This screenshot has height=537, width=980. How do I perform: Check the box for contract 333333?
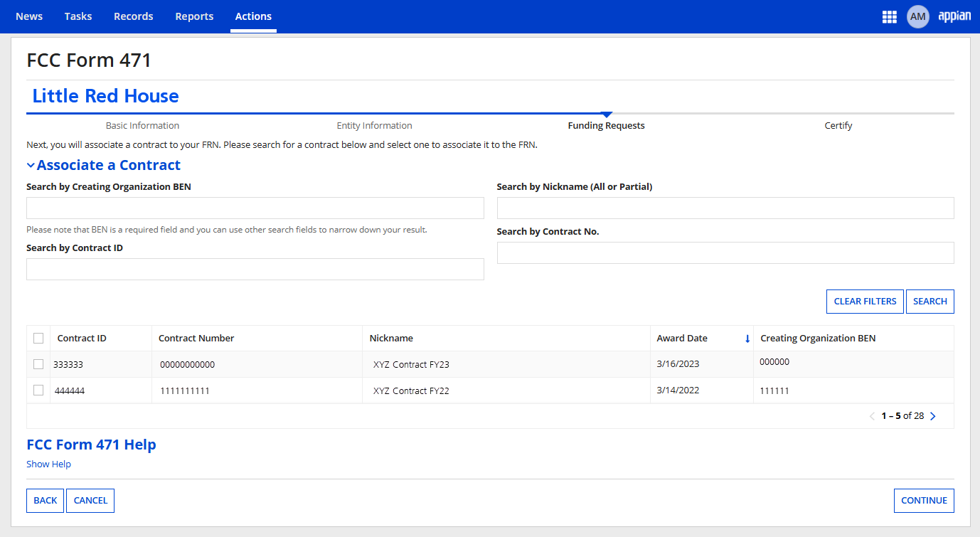pos(38,364)
